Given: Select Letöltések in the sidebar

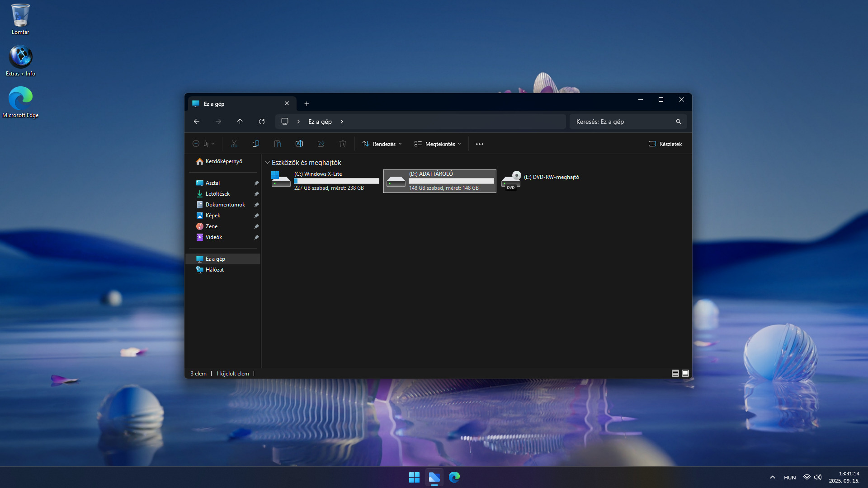Looking at the screenshot, I should [x=217, y=194].
